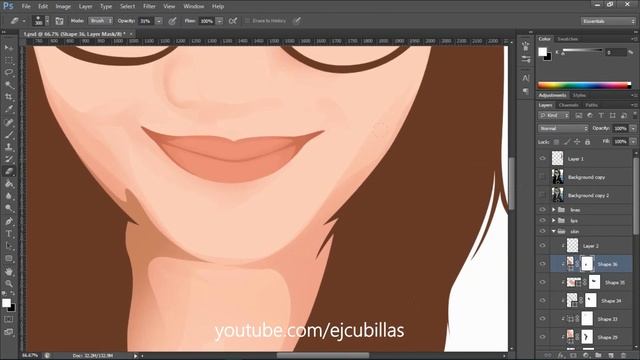Open the layer Opacity dropdown arrow
The width and height of the screenshot is (640, 360).
pyautogui.click(x=633, y=128)
